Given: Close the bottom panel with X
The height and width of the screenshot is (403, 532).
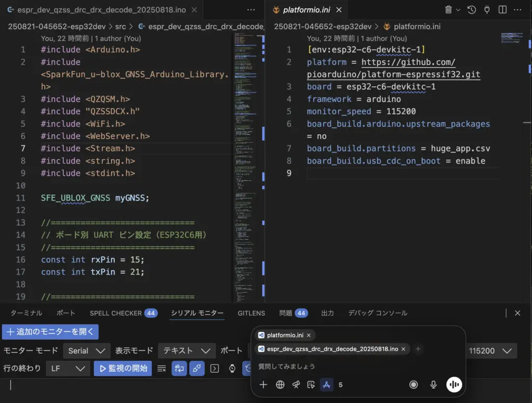Looking at the screenshot, I should pos(517,313).
